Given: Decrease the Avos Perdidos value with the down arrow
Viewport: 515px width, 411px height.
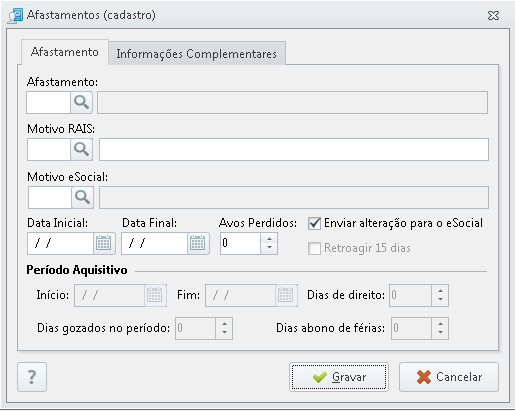Looking at the screenshot, I should (x=269, y=248).
